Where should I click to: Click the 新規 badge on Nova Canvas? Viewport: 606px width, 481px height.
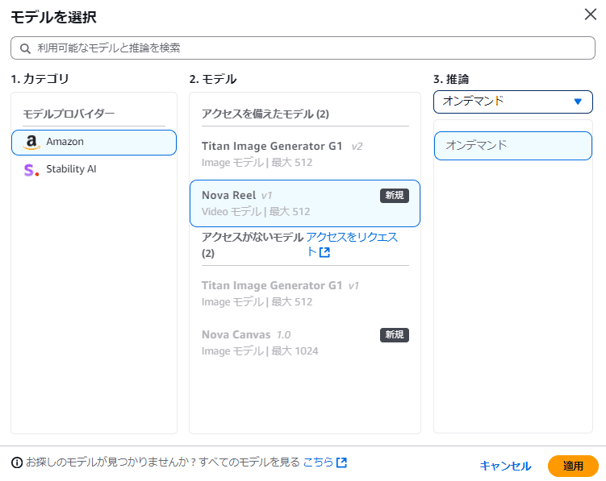(x=394, y=335)
